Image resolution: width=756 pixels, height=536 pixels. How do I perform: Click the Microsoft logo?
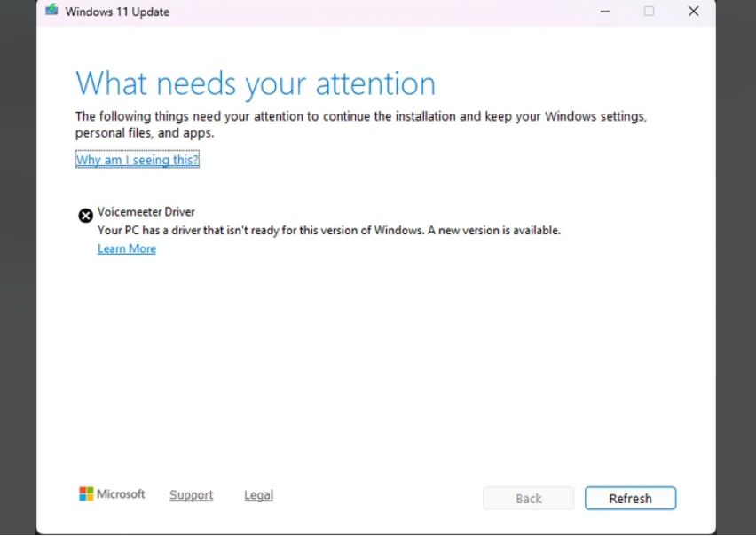[112, 494]
